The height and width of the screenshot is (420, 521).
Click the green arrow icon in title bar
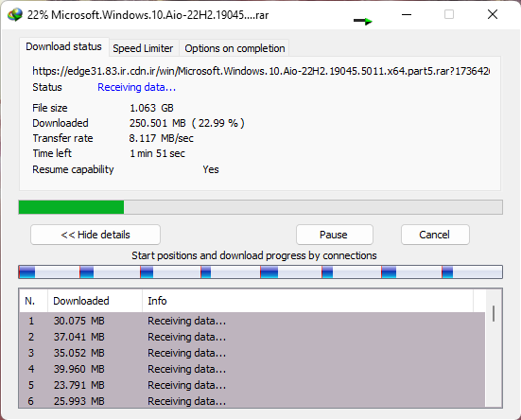coord(363,21)
